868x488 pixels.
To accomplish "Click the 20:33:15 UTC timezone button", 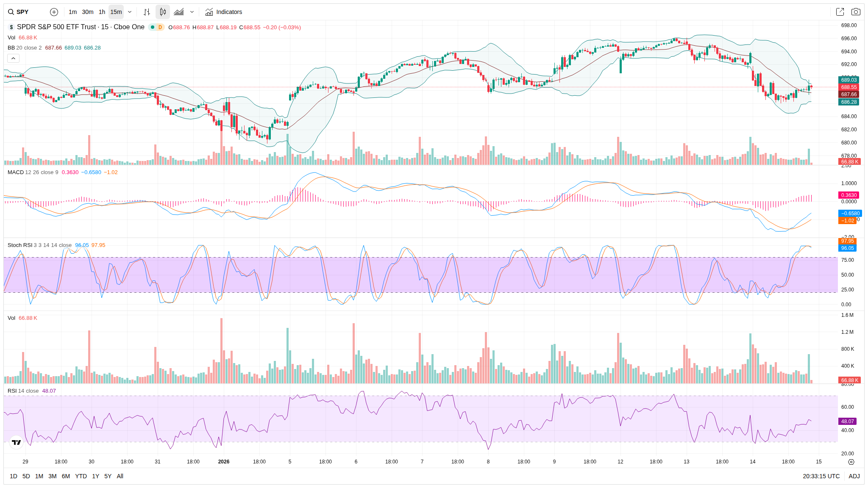I will point(821,476).
